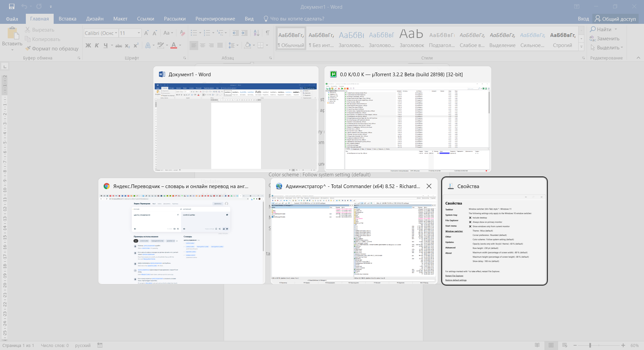Toggle align left paragraph button

(x=194, y=45)
